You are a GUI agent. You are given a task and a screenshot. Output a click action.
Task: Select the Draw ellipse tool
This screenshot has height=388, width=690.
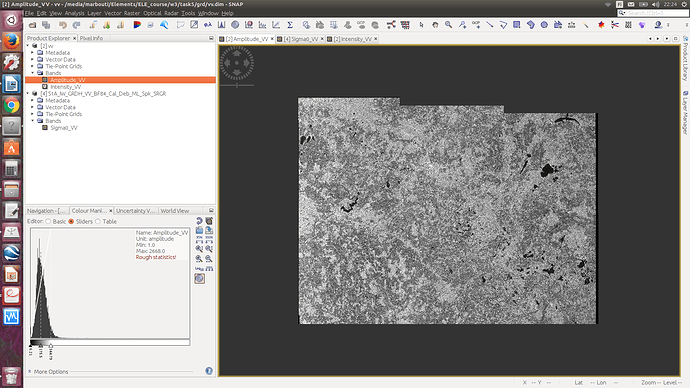pyautogui.click(x=544, y=25)
